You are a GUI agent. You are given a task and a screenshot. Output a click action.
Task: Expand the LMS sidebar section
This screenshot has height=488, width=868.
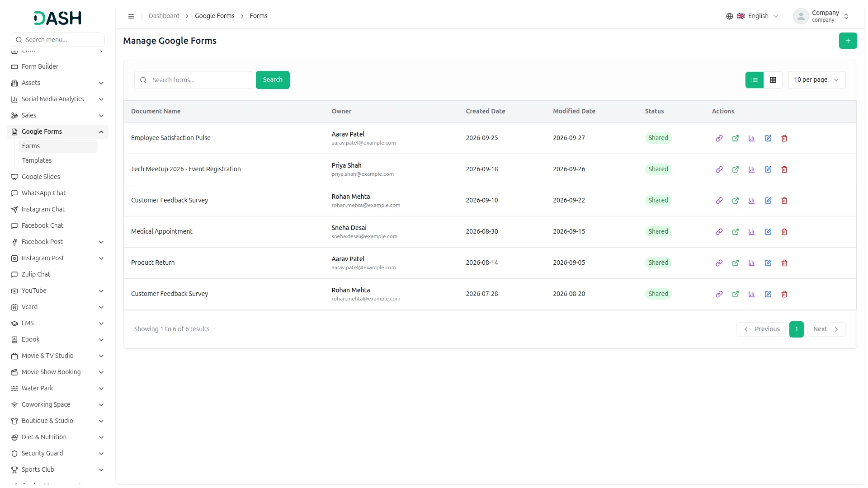tap(58, 324)
